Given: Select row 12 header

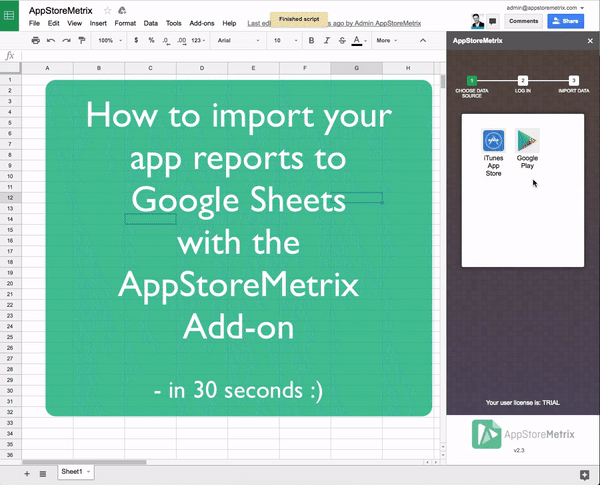Looking at the screenshot, I should click(x=10, y=198).
